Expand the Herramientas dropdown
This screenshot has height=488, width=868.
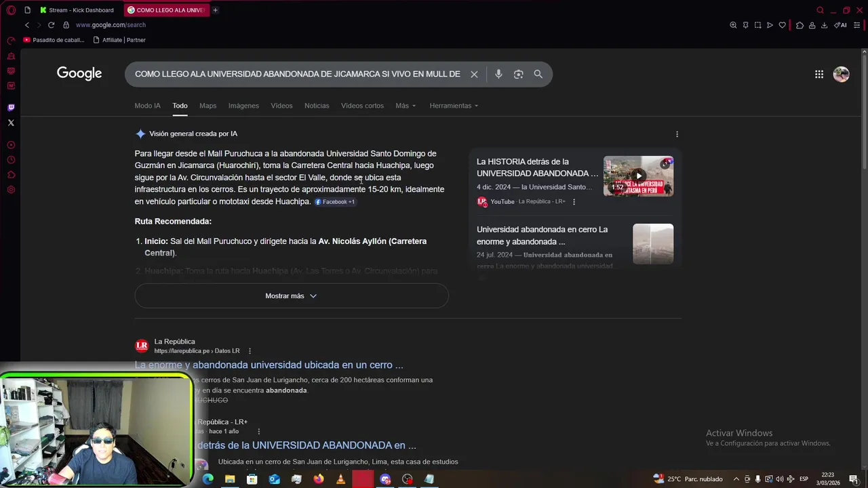point(454,106)
